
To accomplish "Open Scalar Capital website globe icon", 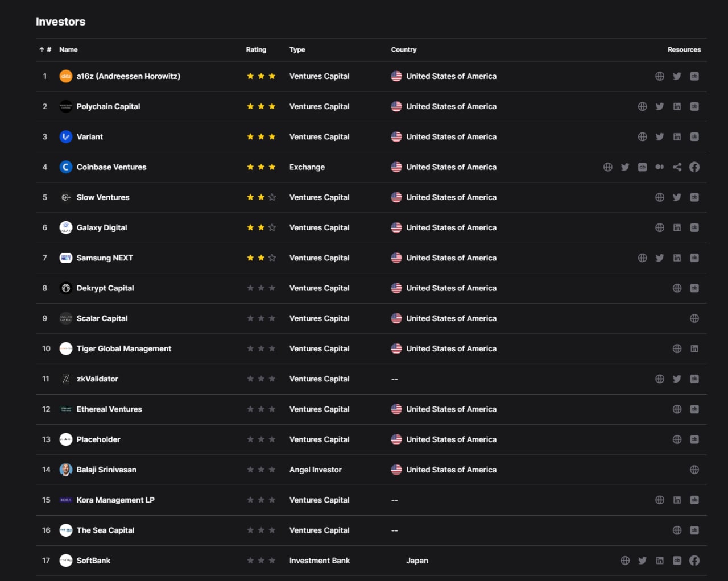I will 694,318.
